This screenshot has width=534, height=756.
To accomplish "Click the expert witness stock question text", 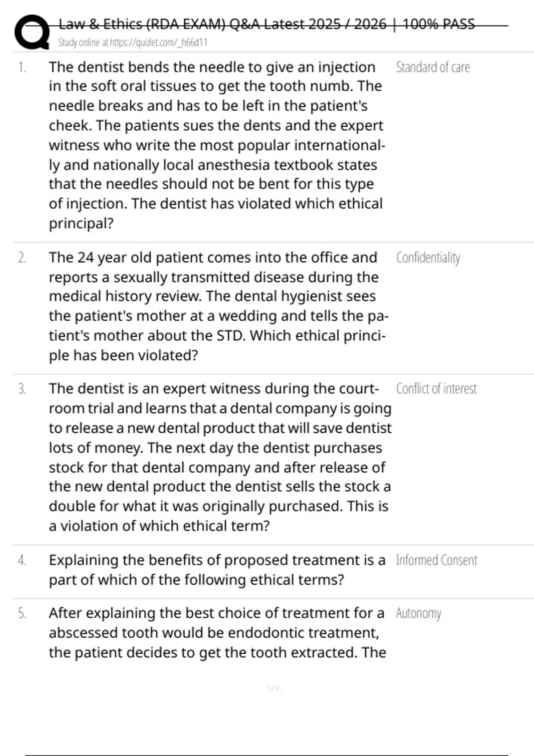I will click(x=220, y=457).
